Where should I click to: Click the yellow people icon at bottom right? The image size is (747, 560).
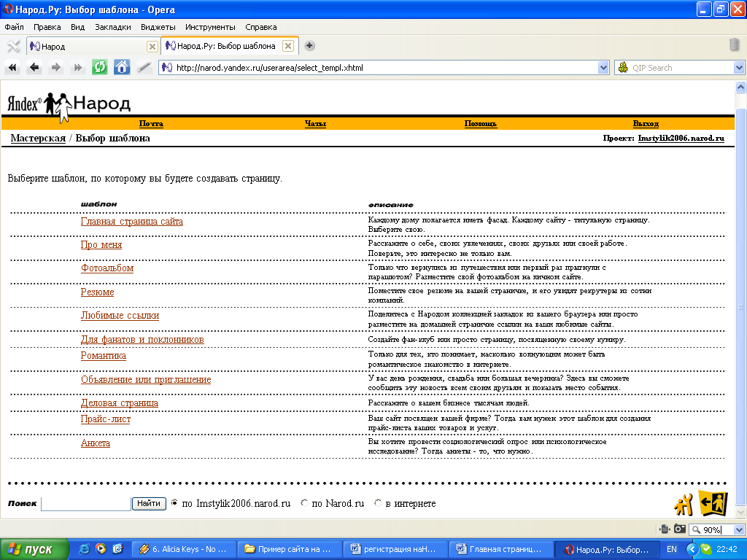pyautogui.click(x=683, y=505)
